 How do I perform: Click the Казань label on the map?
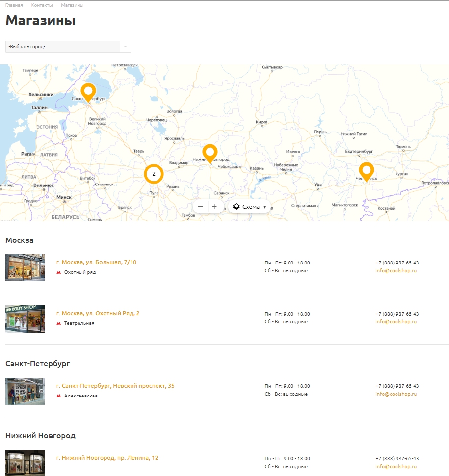click(257, 168)
